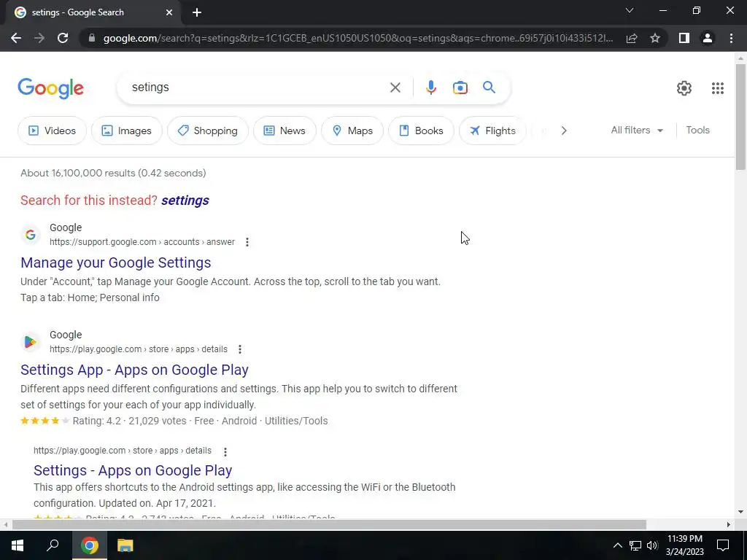Open network status tray icon
Image resolution: width=747 pixels, height=560 pixels.
point(635,545)
